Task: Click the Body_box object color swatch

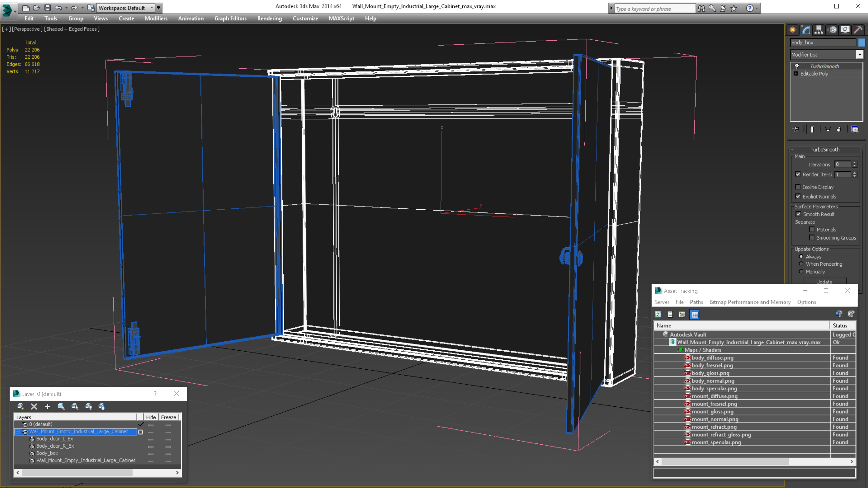Action: pos(861,42)
